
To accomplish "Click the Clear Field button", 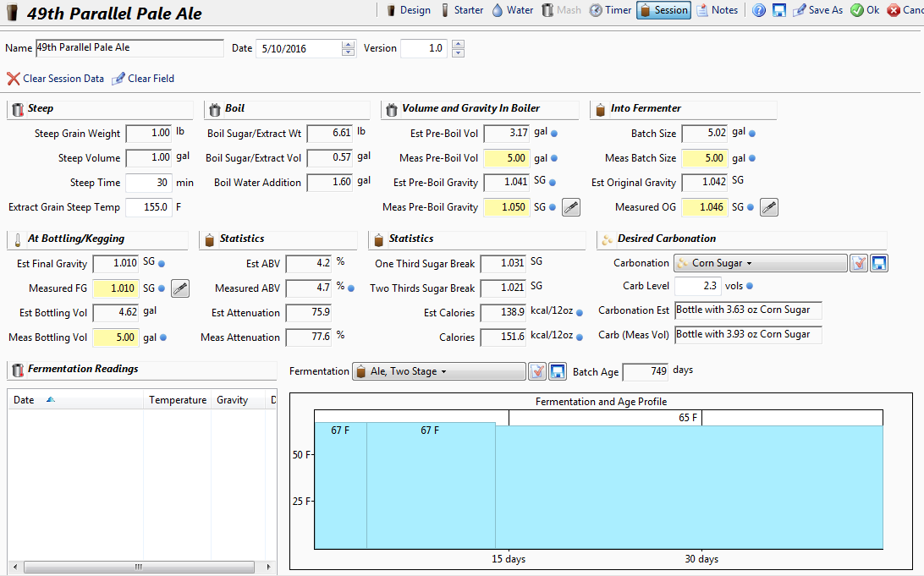I will point(143,79).
